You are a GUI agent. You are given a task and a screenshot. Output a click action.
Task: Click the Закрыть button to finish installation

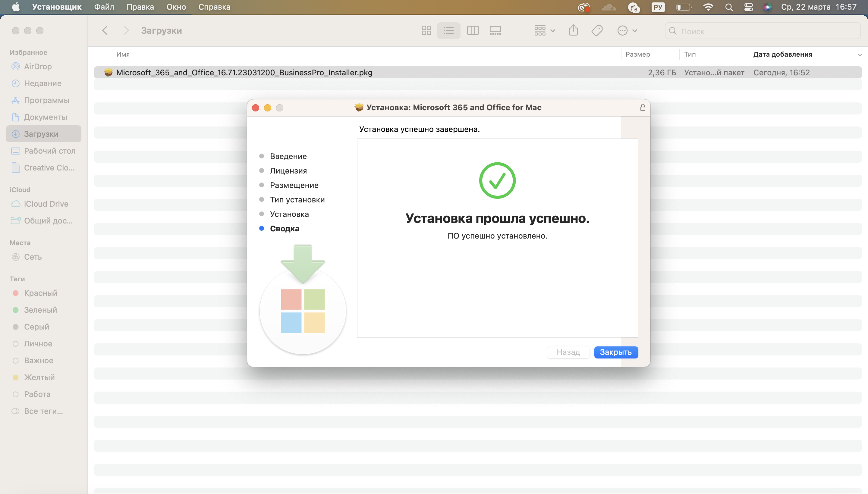click(x=616, y=352)
